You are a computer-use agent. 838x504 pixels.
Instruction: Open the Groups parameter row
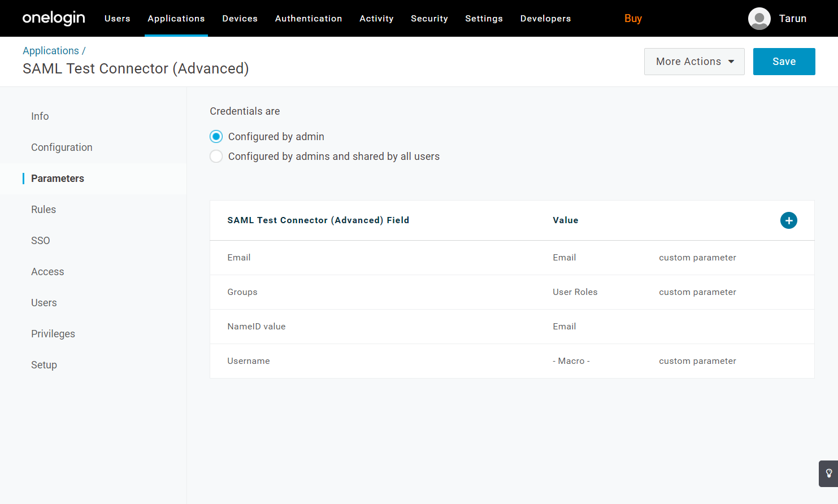[242, 292]
